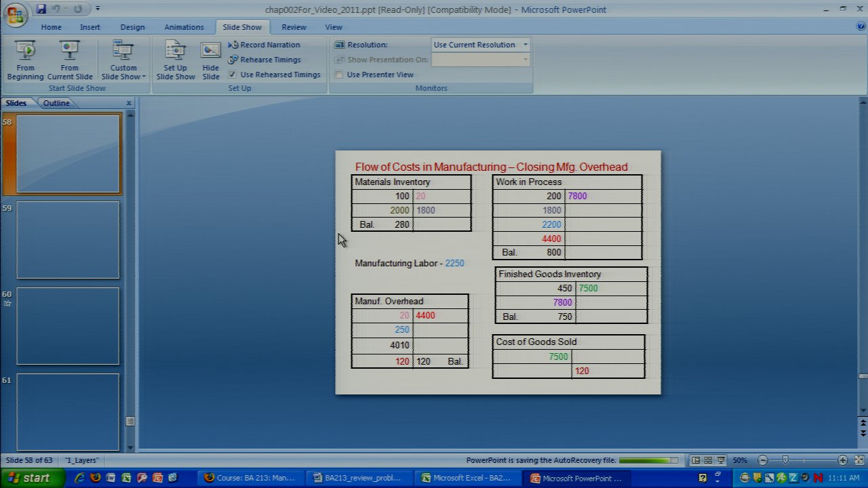The width and height of the screenshot is (868, 488).
Task: Close the Slides pane
Action: pyautogui.click(x=129, y=103)
